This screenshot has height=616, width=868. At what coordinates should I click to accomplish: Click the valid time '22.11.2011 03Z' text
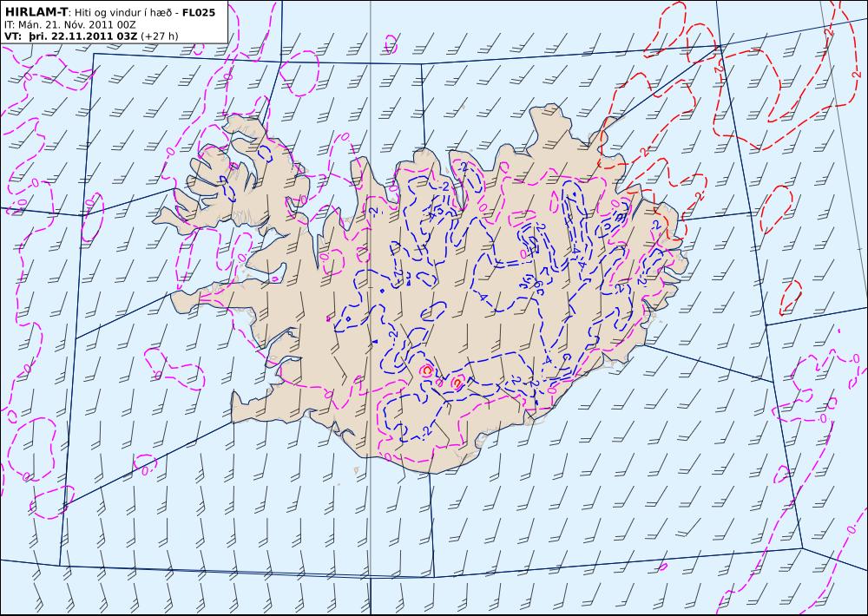click(x=92, y=36)
